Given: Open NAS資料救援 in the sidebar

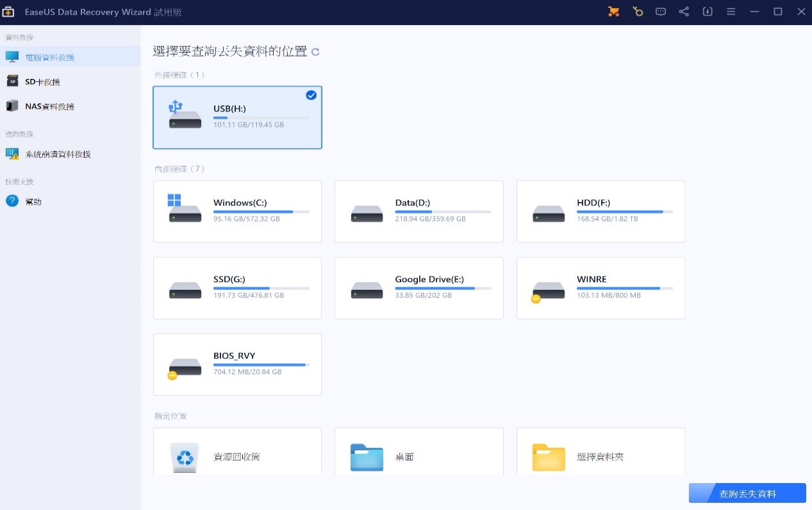Looking at the screenshot, I should (x=70, y=106).
